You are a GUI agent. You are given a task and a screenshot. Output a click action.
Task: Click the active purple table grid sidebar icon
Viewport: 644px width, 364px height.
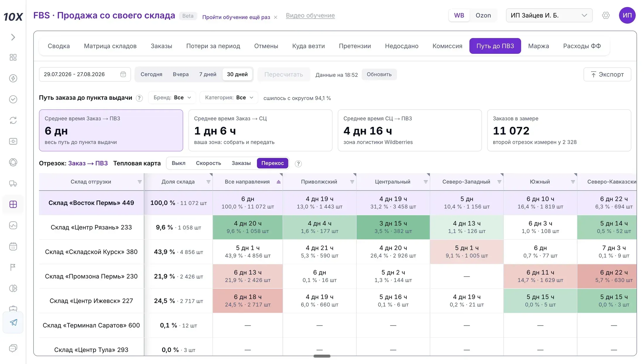click(x=13, y=204)
